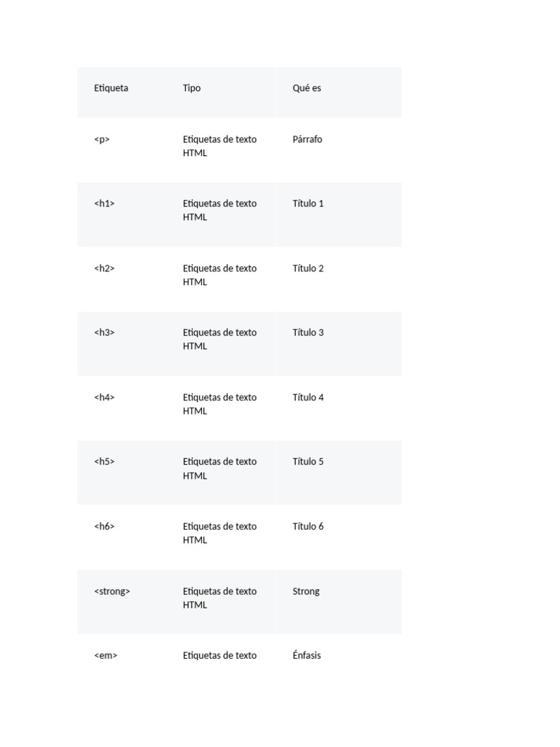Click the 'Párrafo' description cell
560x747 pixels.
307,139
